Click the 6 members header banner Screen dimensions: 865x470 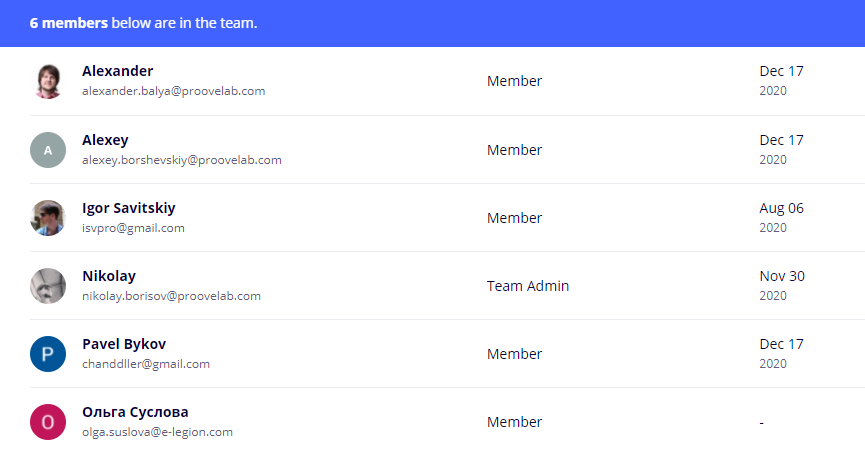click(143, 23)
